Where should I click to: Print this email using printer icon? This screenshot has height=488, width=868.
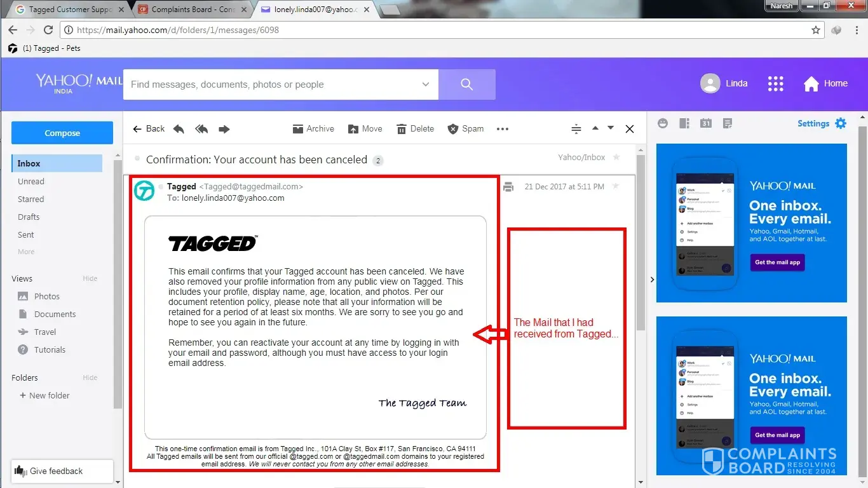coord(508,187)
